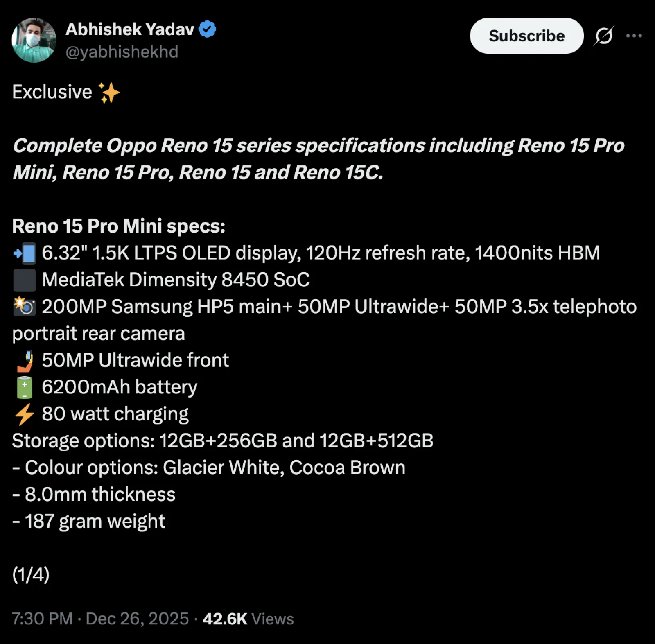Click the Storage options text line
Screen dimensions: 655x644
pyautogui.click(x=223, y=440)
